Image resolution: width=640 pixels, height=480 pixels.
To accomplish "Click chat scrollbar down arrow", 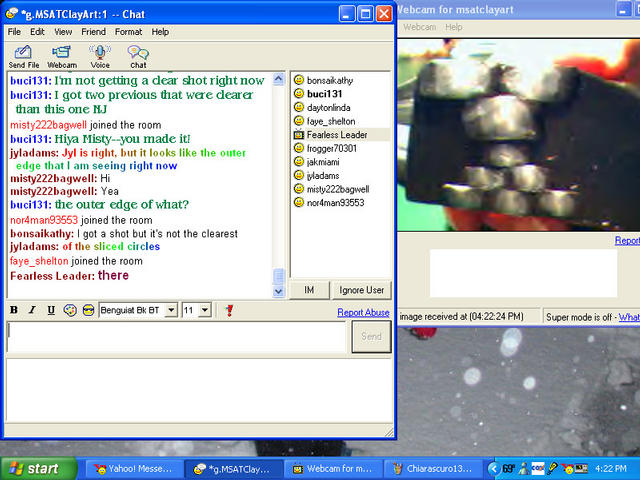I will pyautogui.click(x=278, y=291).
